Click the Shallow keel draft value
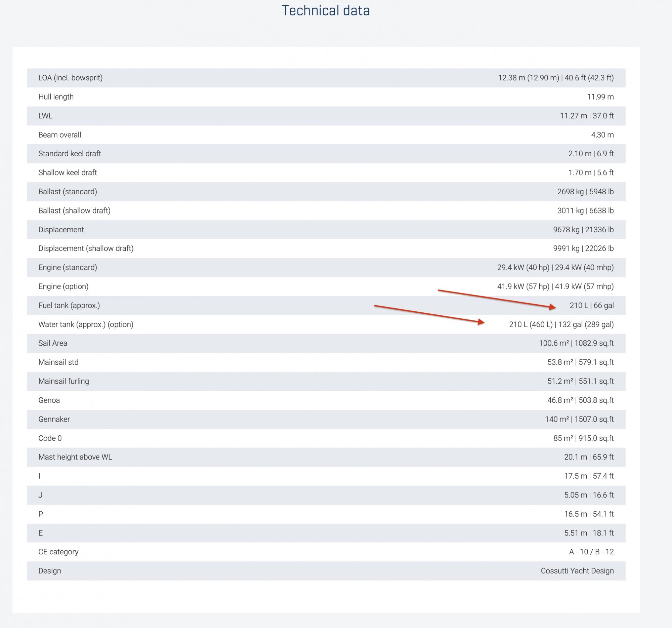 click(591, 172)
